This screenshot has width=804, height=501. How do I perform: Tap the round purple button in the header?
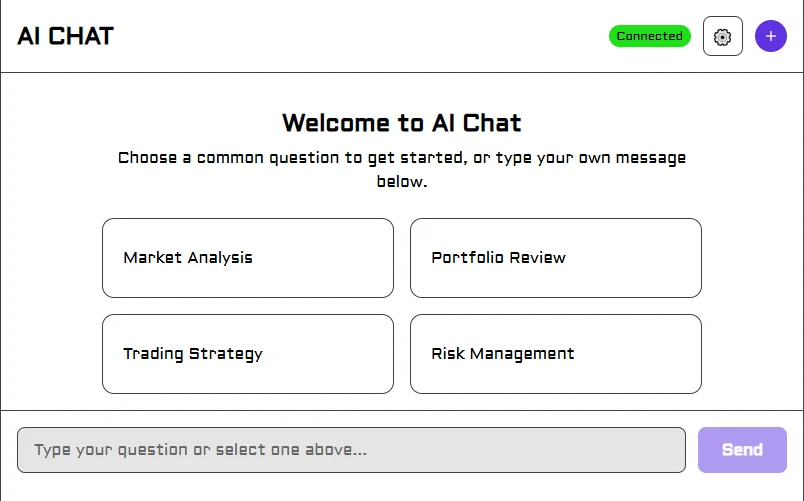coord(770,37)
